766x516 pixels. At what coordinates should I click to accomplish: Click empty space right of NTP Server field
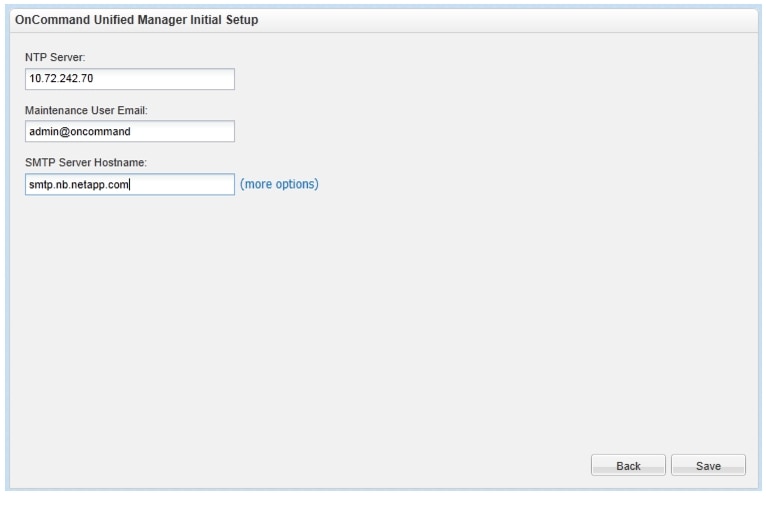pos(450,79)
